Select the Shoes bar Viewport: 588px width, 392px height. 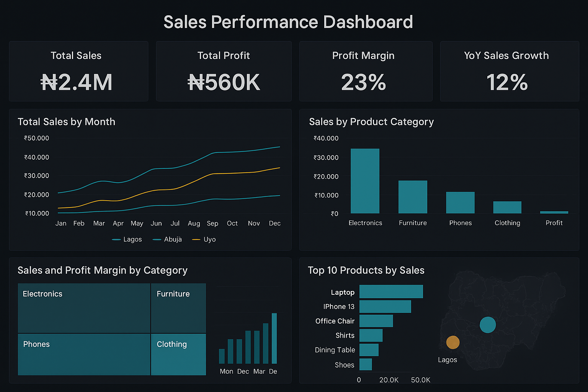click(x=366, y=364)
